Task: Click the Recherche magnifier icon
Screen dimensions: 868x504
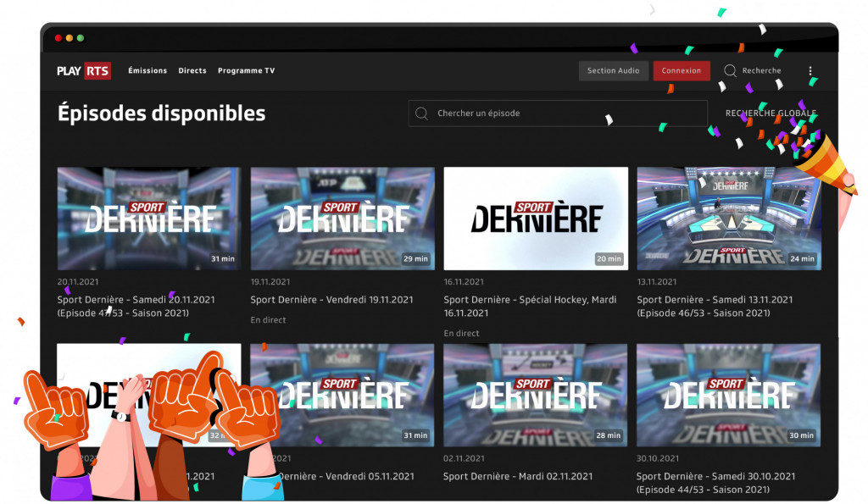Action: 730,71
